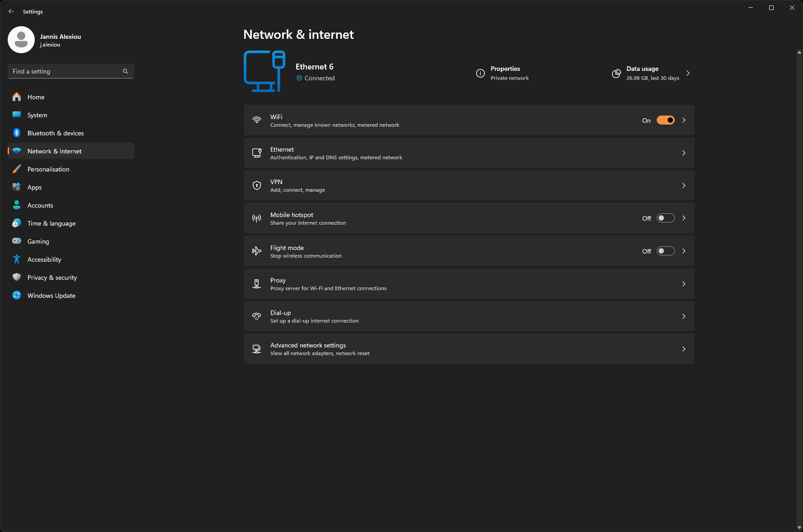This screenshot has width=803, height=532.
Task: View Data usage for last 30 days
Action: (x=652, y=73)
